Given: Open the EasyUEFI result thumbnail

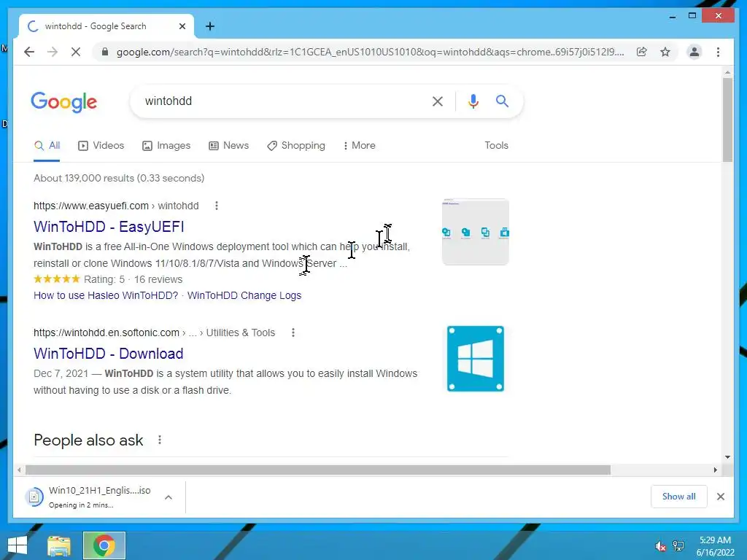Looking at the screenshot, I should coord(476,232).
